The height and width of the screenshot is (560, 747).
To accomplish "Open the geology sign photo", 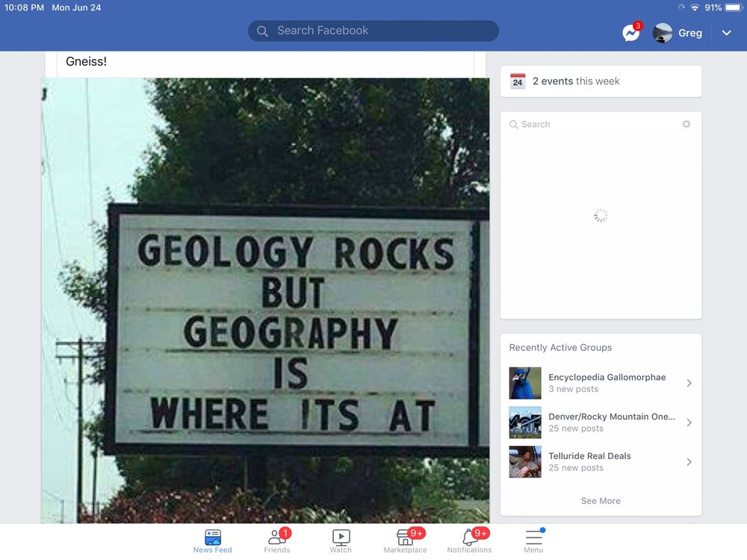I will point(265,300).
